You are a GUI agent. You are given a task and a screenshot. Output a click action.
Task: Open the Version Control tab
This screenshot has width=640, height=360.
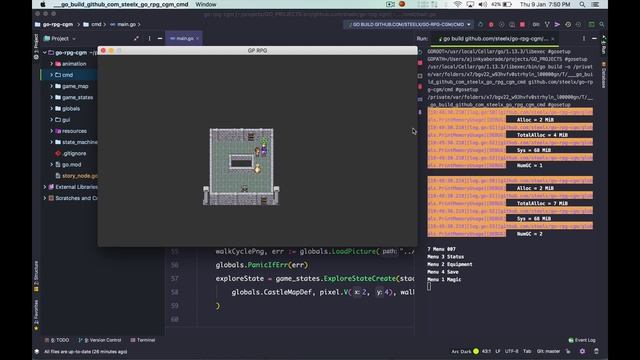tap(100, 340)
